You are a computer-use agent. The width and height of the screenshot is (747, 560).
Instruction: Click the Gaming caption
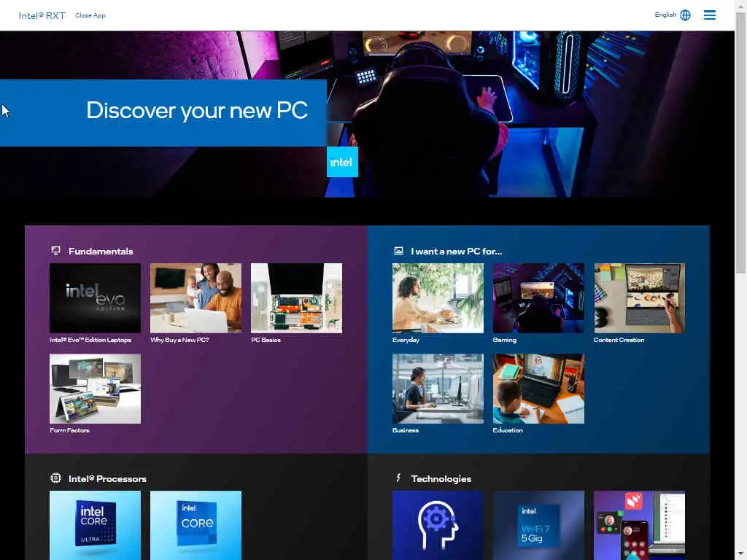click(505, 340)
